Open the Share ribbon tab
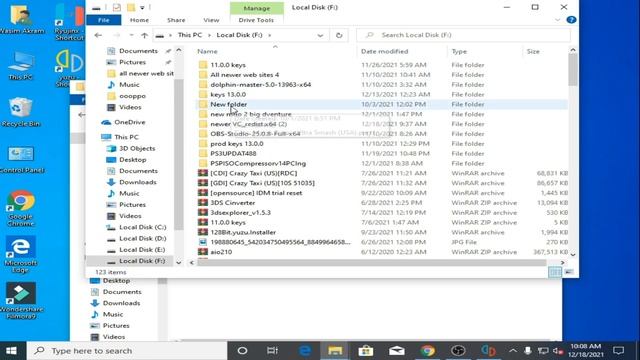The width and height of the screenshot is (640, 360). (176, 20)
